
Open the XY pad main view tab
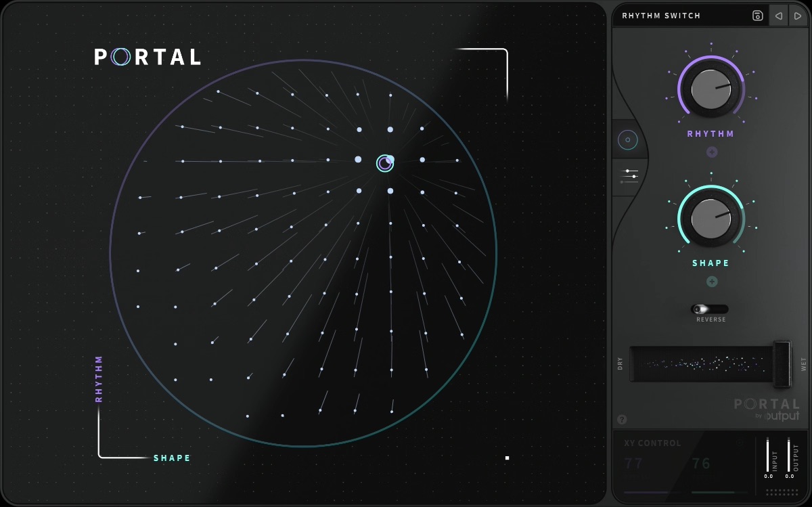(627, 140)
